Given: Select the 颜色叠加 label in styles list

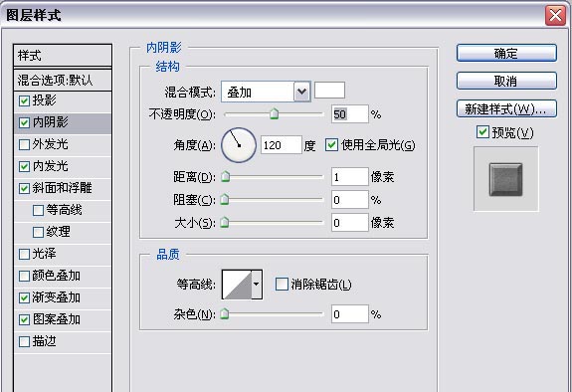Looking at the screenshot, I should click(x=56, y=276).
